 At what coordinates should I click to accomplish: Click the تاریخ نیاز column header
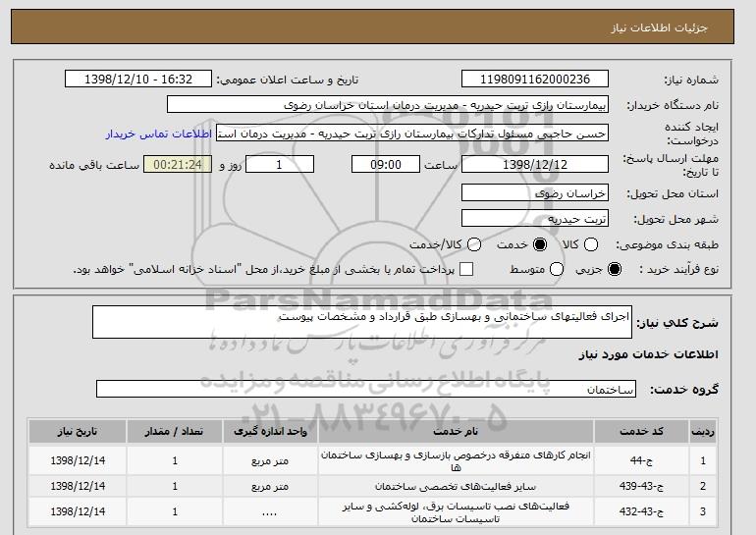pos(78,431)
